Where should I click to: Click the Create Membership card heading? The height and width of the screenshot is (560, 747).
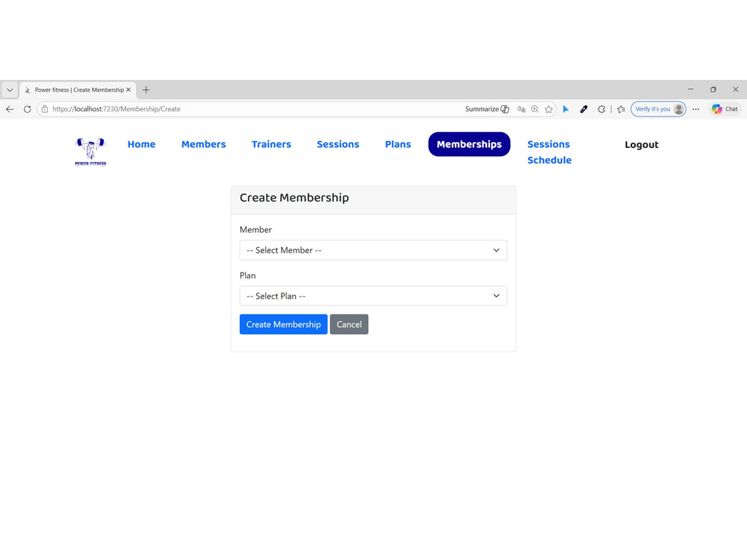click(294, 198)
